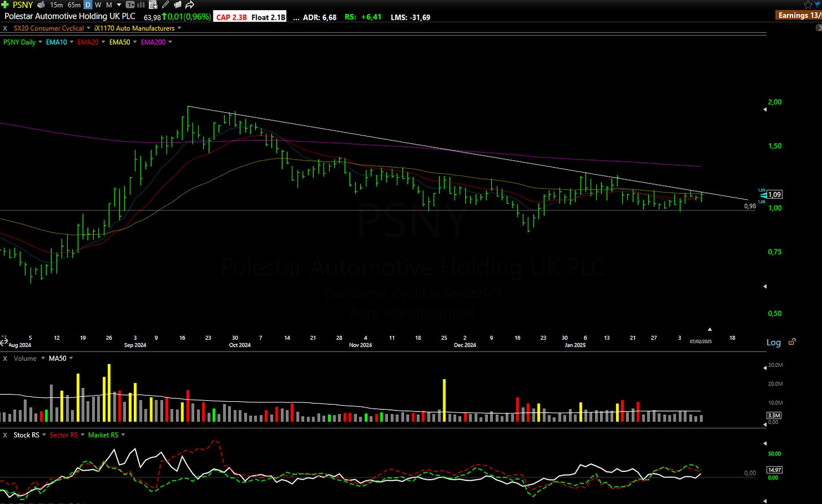Open the layout pages icon in toolbar

pyautogui.click(x=177, y=5)
